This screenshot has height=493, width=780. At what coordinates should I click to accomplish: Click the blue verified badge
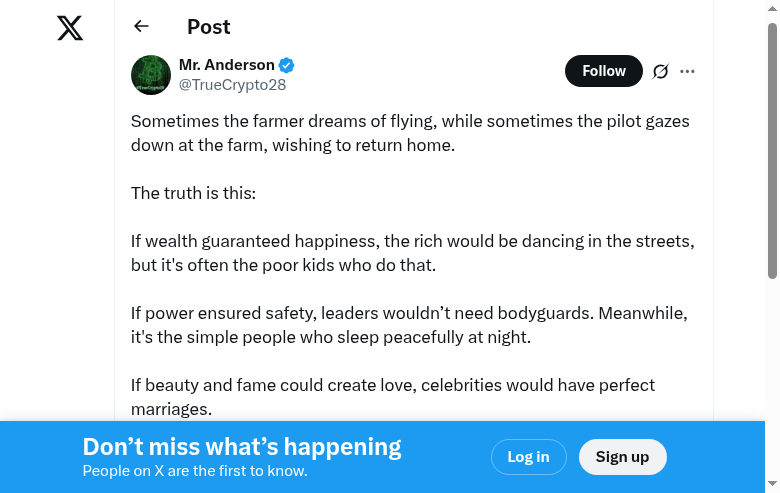(x=287, y=66)
